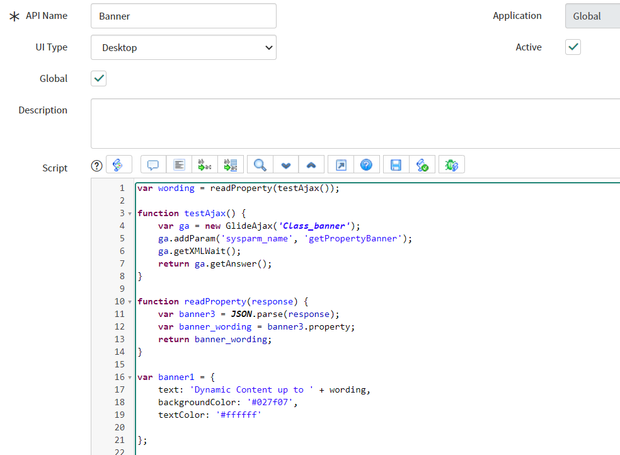Open the script debugger bug icon
620x455 pixels.
coord(451,165)
